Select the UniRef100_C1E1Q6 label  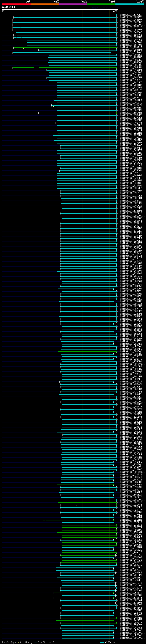point(131,75)
